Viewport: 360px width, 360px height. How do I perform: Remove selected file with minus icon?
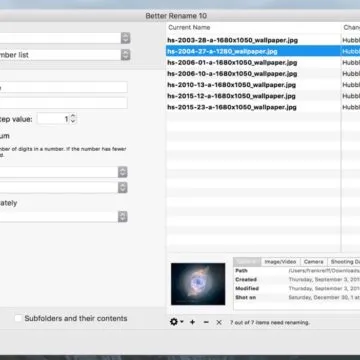coord(206,322)
